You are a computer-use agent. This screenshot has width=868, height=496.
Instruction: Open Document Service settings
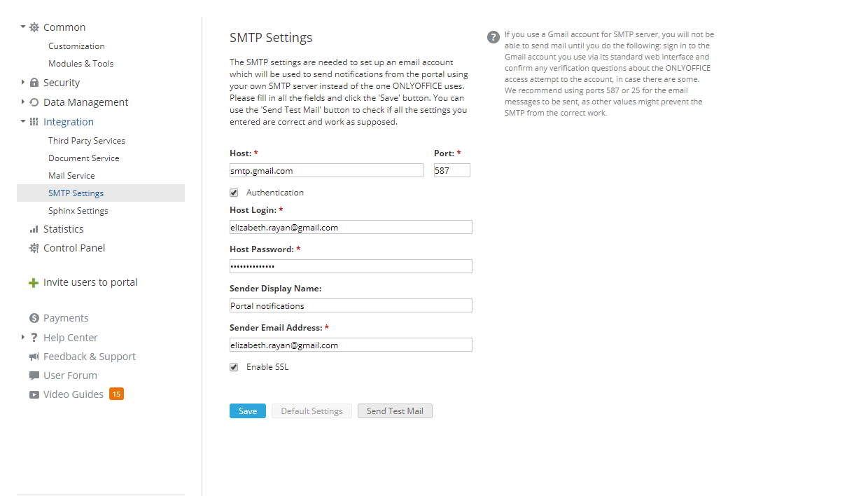[x=84, y=158]
